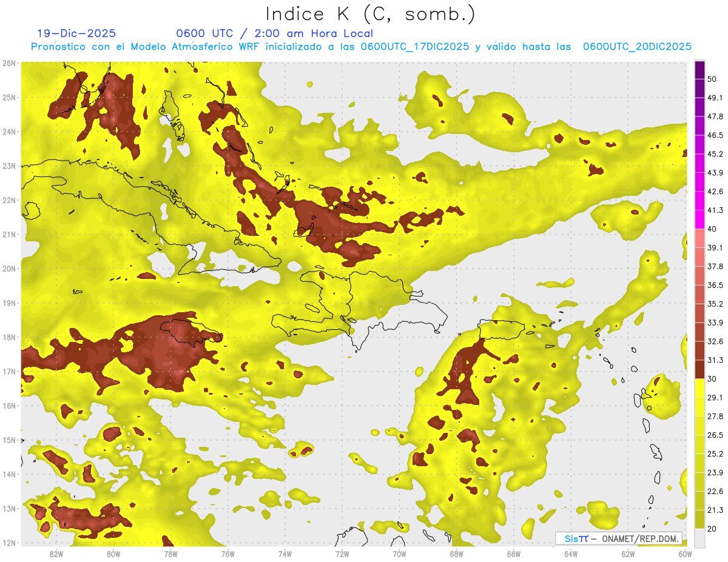Viewport: 728px width, 562px height.
Task: Click the '29.1' colorbar value
Action: pyautogui.click(x=715, y=397)
